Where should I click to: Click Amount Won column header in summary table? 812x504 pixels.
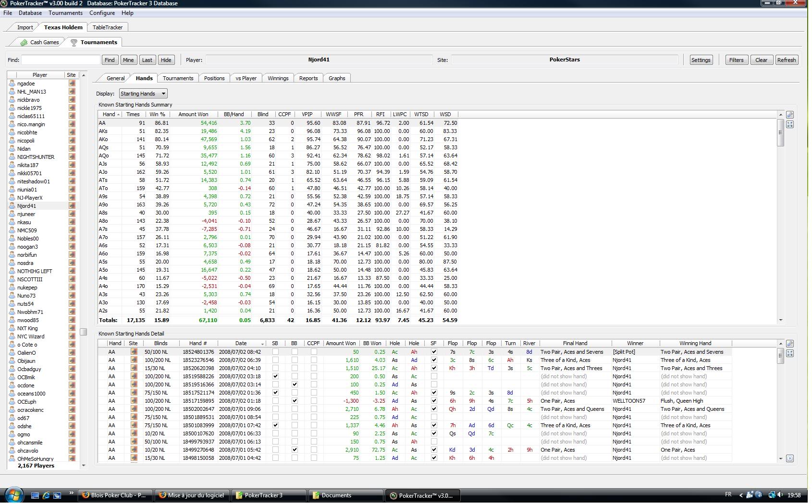click(193, 115)
